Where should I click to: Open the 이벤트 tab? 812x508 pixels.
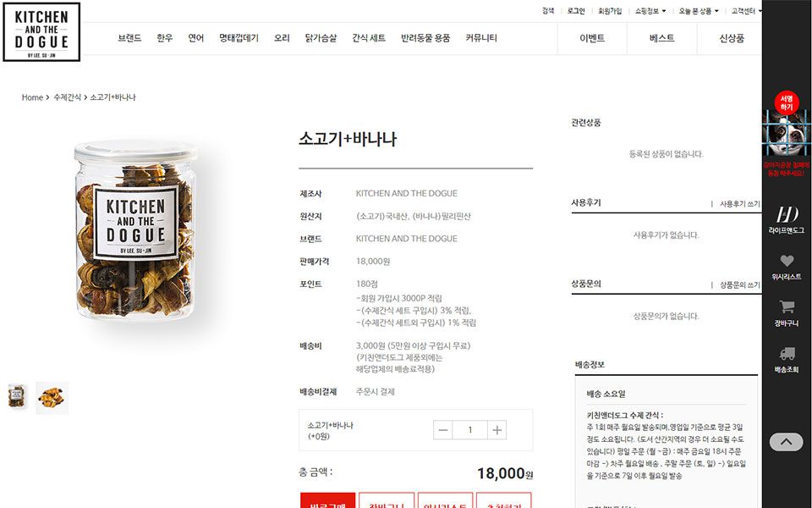coord(592,38)
